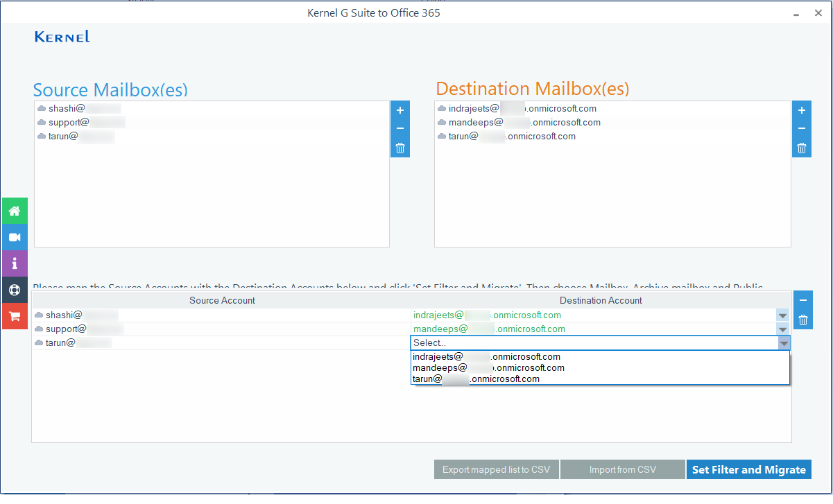This screenshot has height=504, width=833.
Task: Open the blue video camera sidebar icon
Action: click(x=14, y=237)
